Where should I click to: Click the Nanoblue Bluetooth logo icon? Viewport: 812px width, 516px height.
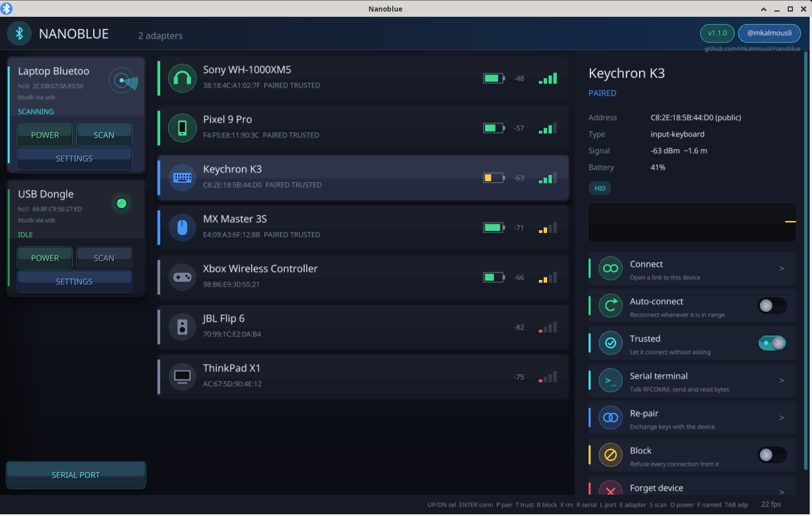tap(19, 34)
